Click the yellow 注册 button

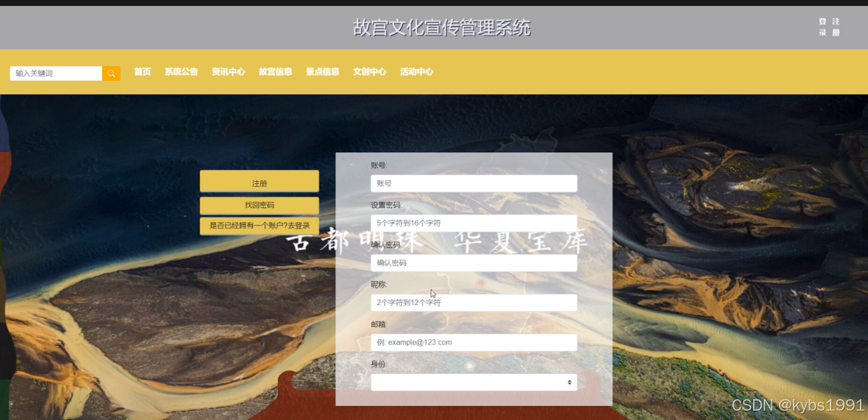click(x=259, y=181)
